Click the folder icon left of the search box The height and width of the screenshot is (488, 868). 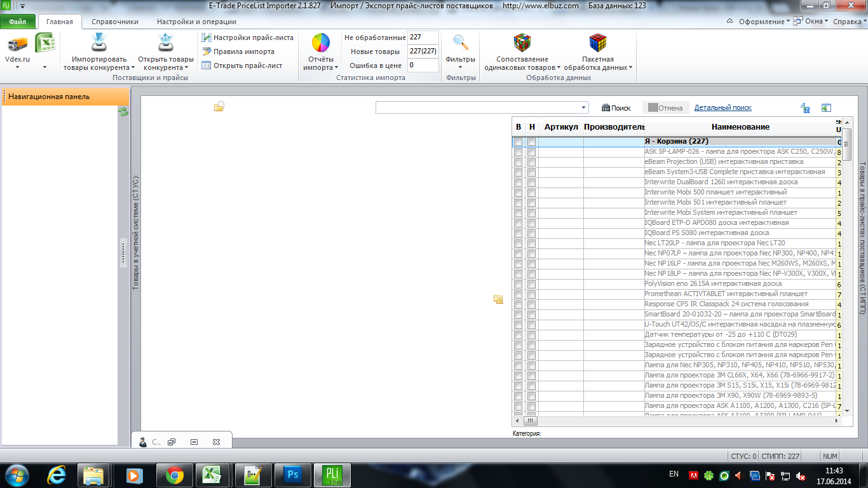pyautogui.click(x=219, y=107)
